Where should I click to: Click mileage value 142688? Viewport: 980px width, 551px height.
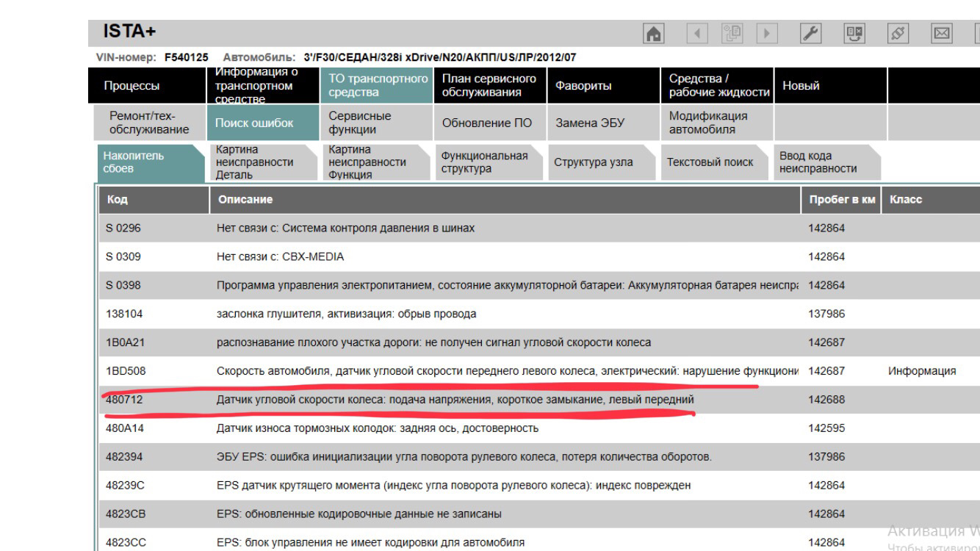pyautogui.click(x=826, y=400)
